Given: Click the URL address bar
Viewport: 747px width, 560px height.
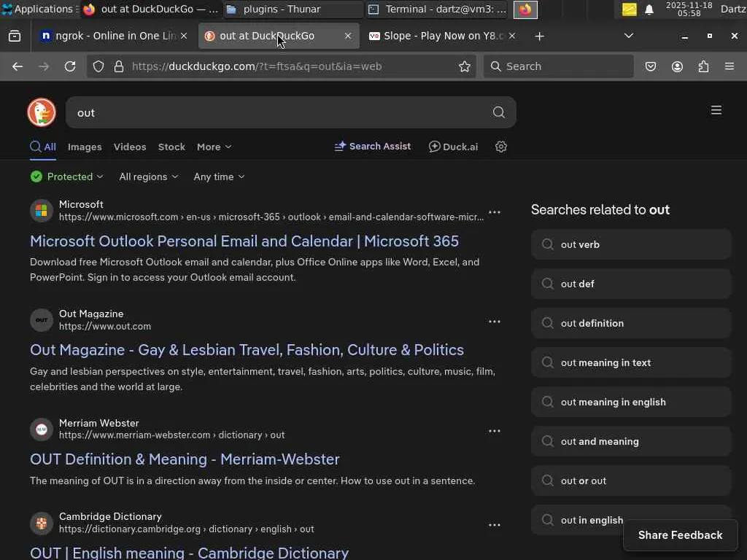Looking at the screenshot, I should click(281, 66).
